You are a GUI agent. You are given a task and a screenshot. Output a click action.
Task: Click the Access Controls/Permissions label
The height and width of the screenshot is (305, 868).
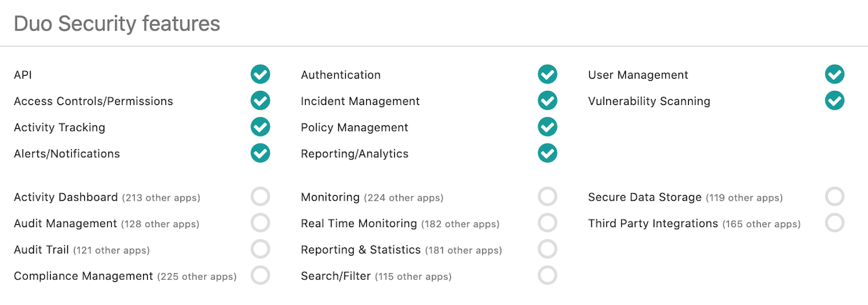pyautogui.click(x=93, y=101)
